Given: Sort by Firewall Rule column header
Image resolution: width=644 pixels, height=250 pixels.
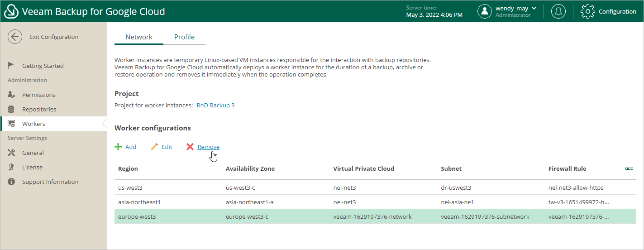Looking at the screenshot, I should pyautogui.click(x=568, y=168).
